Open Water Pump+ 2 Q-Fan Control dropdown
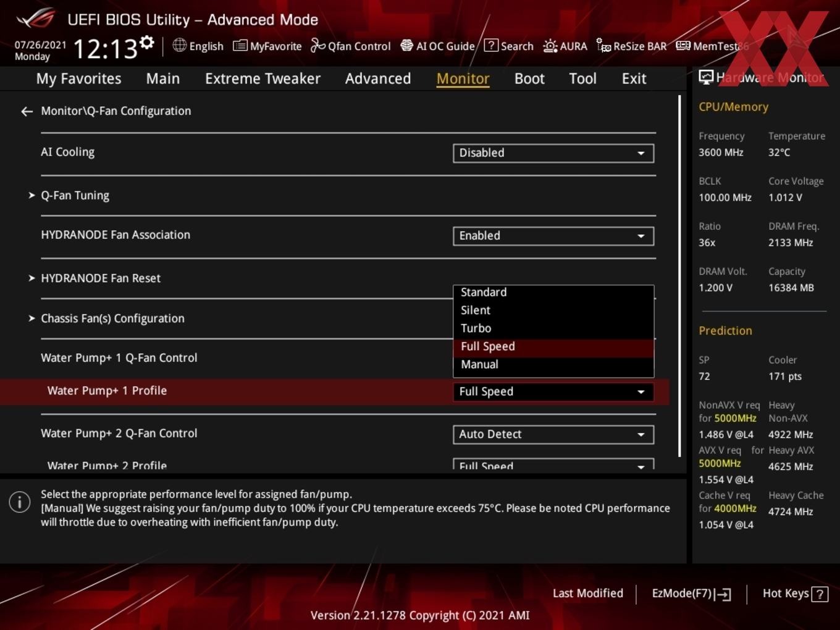This screenshot has width=840, height=630. point(553,434)
